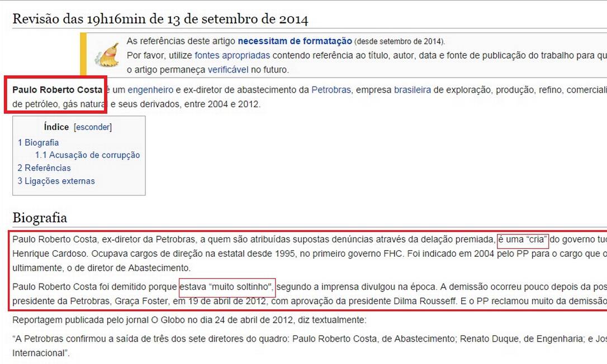This screenshot has width=607, height=364.
Task: Click the "Revisão das 19h16min" revision heading
Action: click(x=160, y=18)
